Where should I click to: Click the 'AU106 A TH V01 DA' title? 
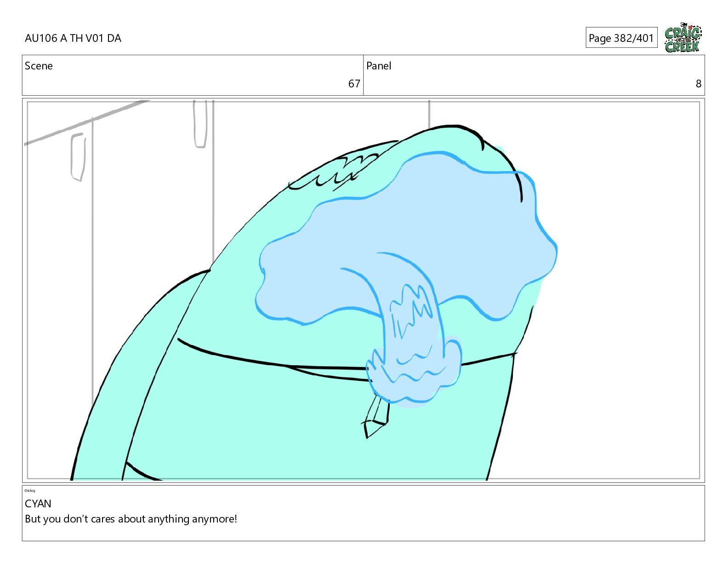[x=73, y=38]
